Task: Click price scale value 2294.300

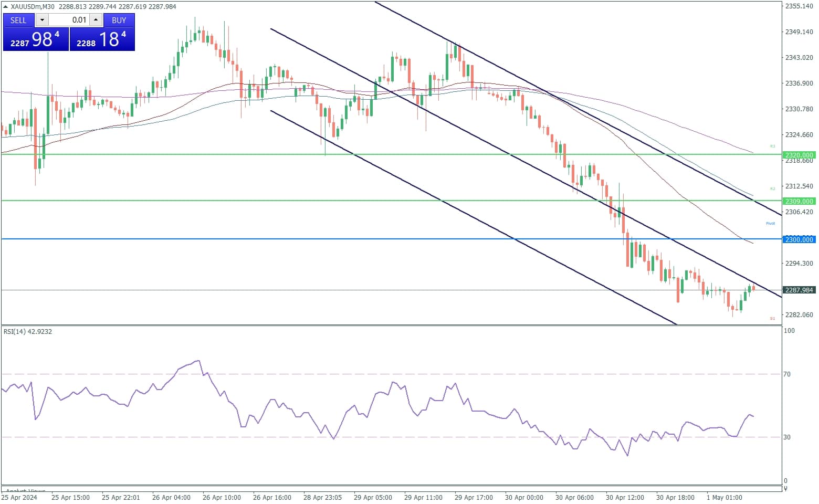Action: pyautogui.click(x=799, y=263)
